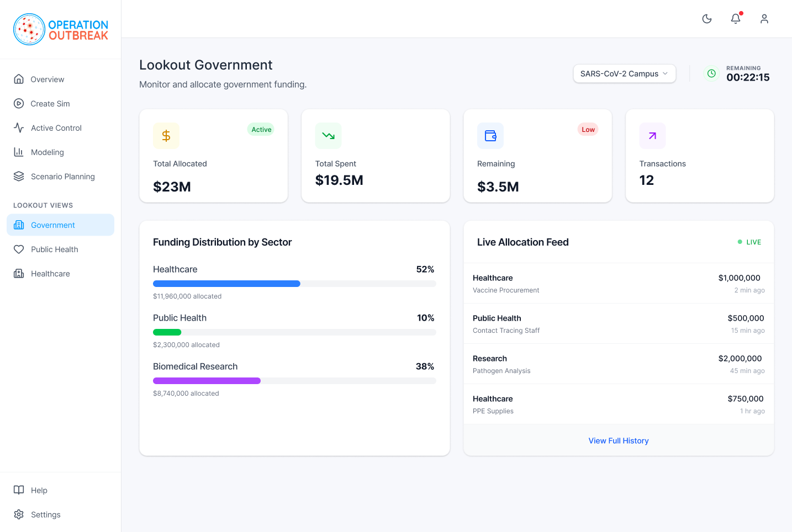Toggle dark mode with the moon icon
The image size is (792, 532).
pyautogui.click(x=707, y=18)
